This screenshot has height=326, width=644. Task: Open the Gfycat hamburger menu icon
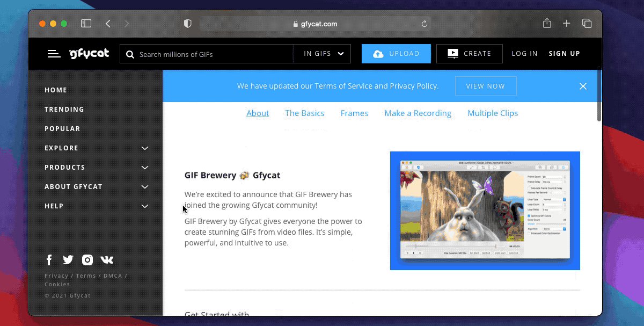tap(54, 54)
